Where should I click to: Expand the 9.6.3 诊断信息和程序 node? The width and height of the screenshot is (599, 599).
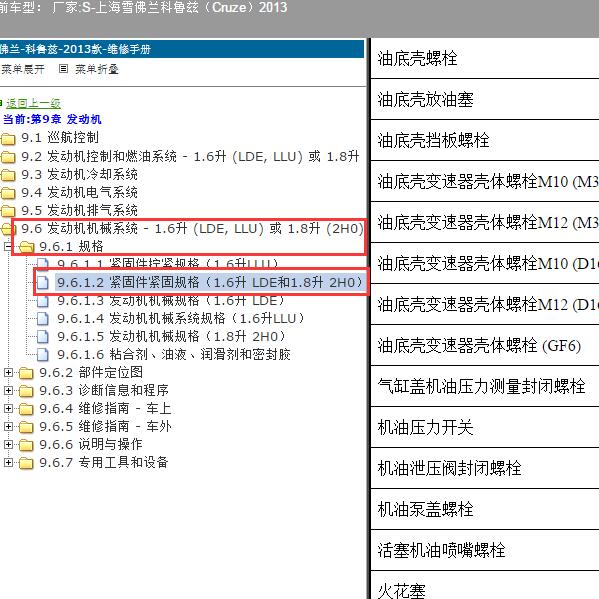pos(8,390)
